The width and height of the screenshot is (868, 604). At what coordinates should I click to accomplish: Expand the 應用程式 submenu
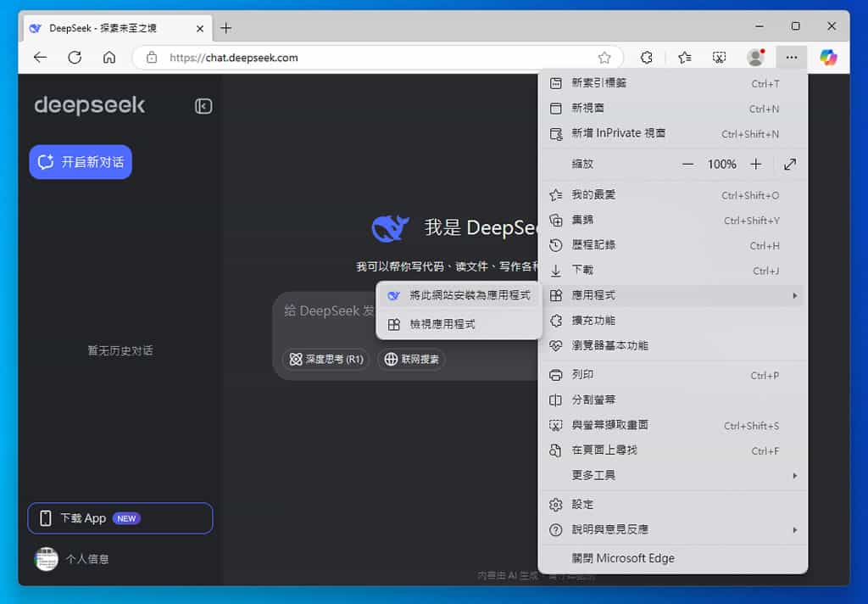coord(672,295)
